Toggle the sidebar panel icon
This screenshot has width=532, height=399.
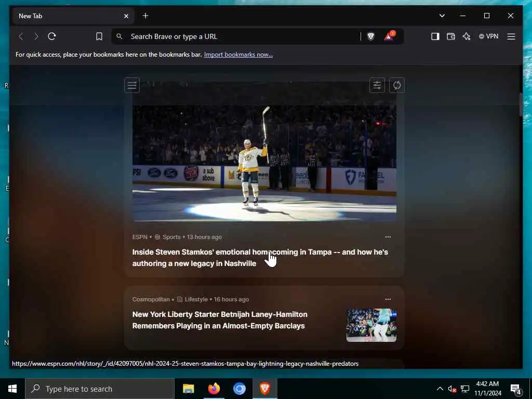click(x=435, y=36)
